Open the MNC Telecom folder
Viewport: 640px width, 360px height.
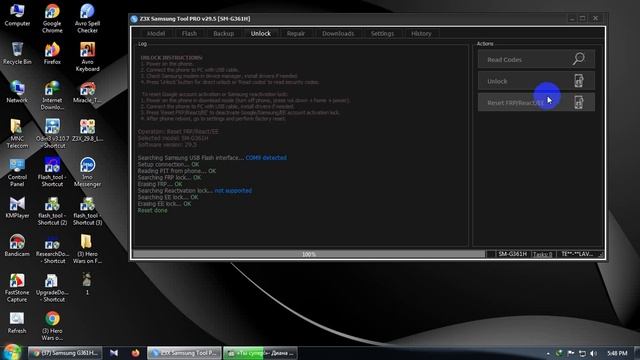[17, 134]
